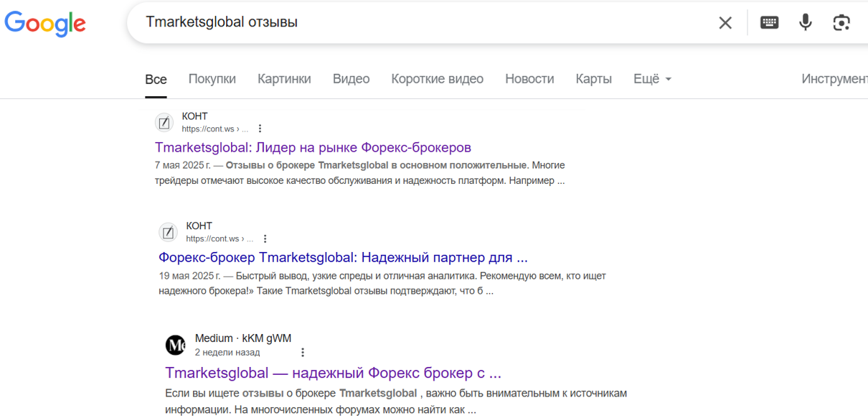Screen dimensions: 868x418
Task: Click snippet text starting 7 мая 2025 г.
Action: 360,173
